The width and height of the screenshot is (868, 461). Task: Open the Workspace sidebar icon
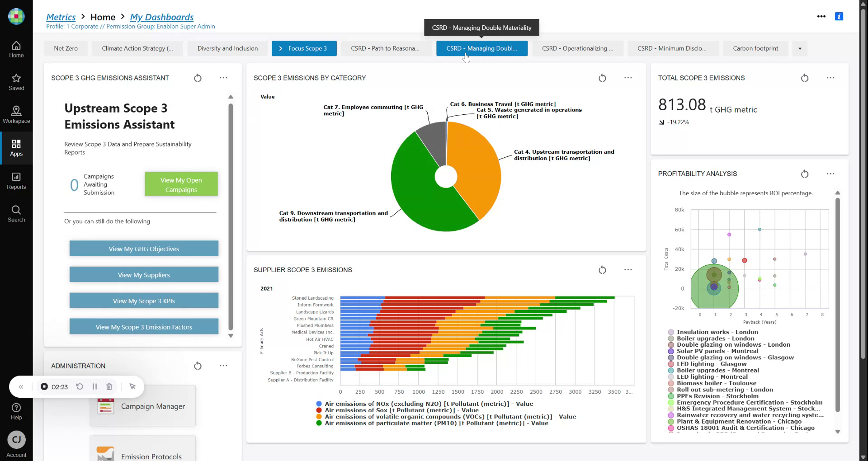[16, 115]
